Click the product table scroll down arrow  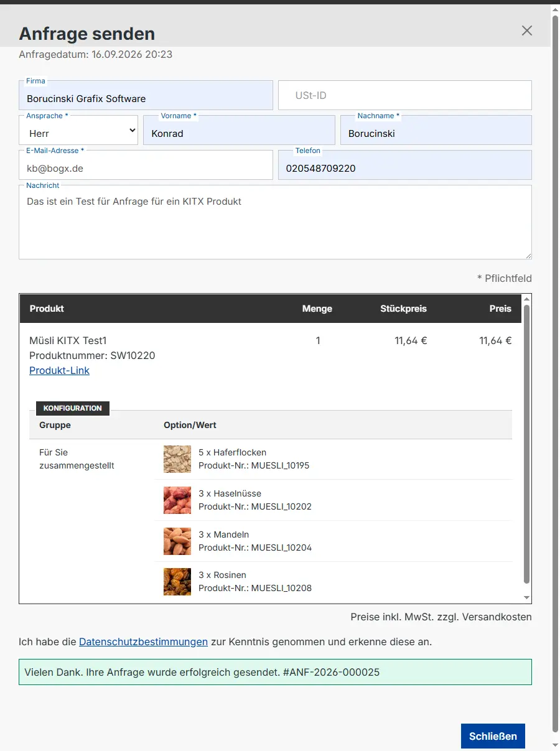(x=527, y=598)
